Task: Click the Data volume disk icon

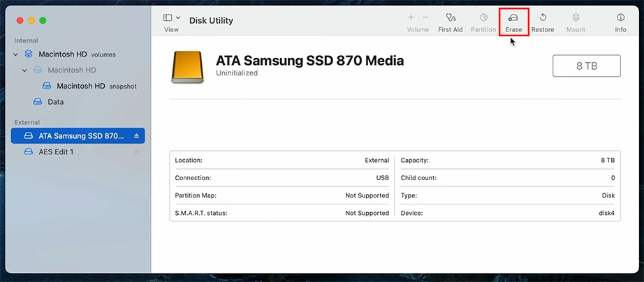Action: pyautogui.click(x=38, y=102)
